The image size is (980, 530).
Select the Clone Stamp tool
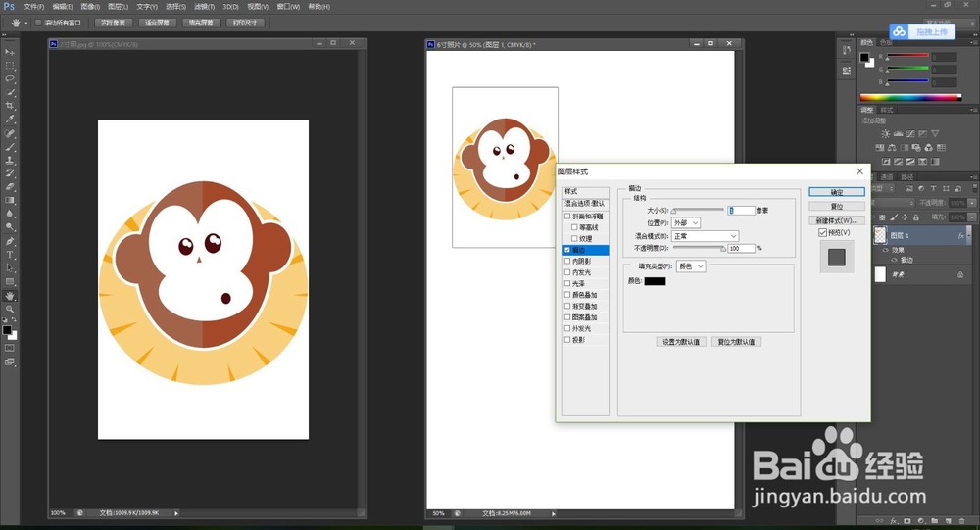[x=10, y=161]
